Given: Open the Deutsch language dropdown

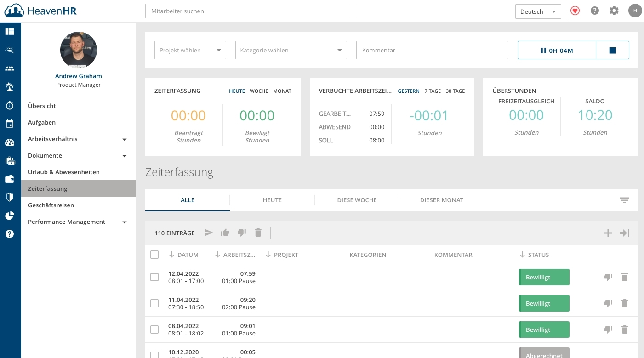Looking at the screenshot, I should point(538,11).
